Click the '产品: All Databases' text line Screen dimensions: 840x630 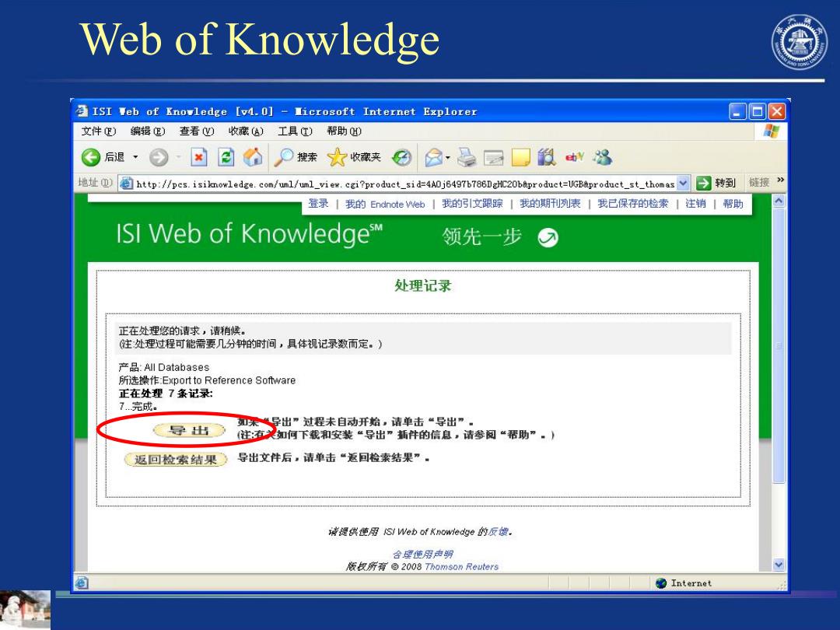coord(164,367)
